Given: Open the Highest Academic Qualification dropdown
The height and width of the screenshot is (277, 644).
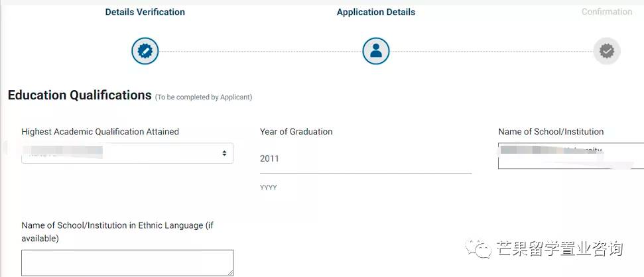Looking at the screenshot, I should pos(127,153).
